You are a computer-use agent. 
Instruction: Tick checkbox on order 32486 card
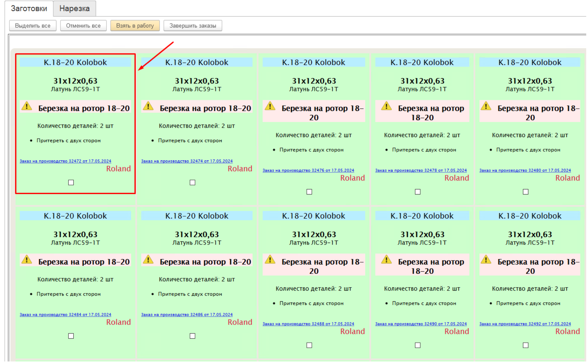(192, 336)
